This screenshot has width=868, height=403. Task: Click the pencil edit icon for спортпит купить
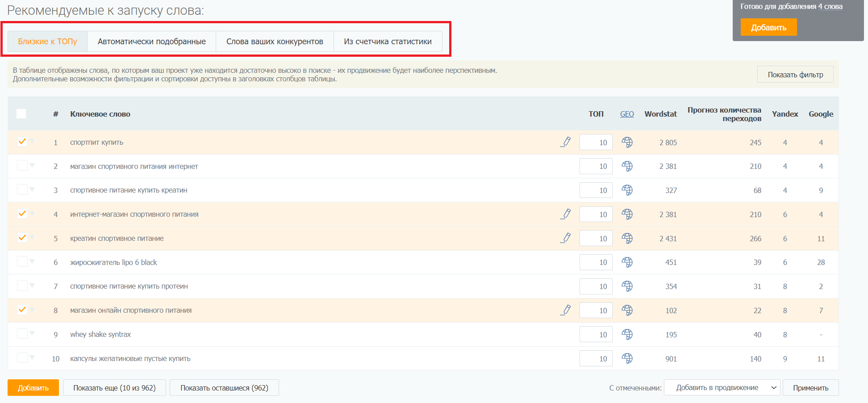click(566, 142)
